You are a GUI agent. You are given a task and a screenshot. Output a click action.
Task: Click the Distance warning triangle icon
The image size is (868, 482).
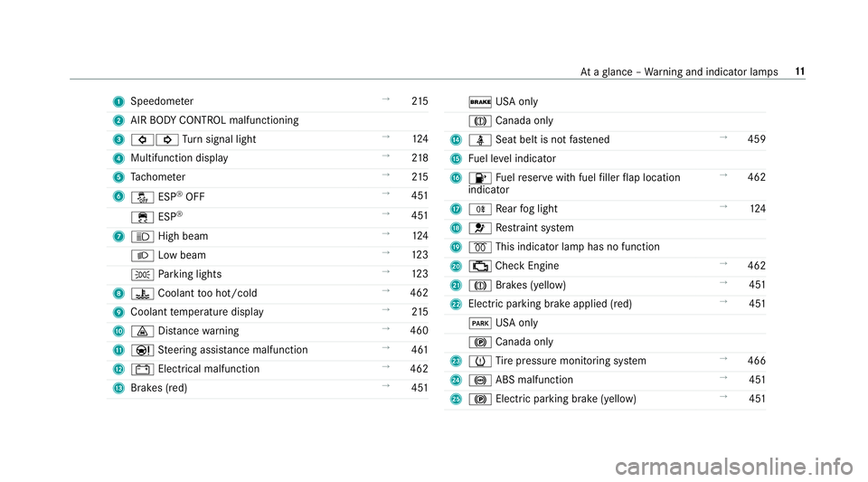137,331
